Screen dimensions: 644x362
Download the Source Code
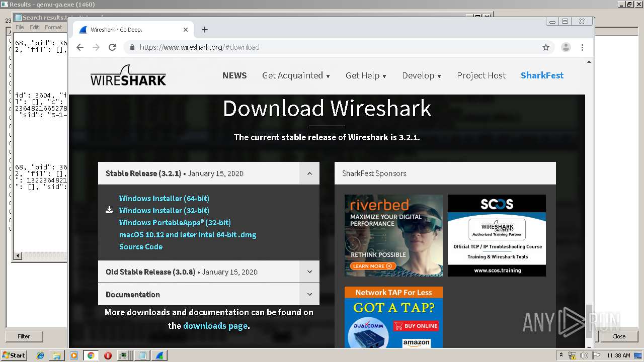coord(141,247)
